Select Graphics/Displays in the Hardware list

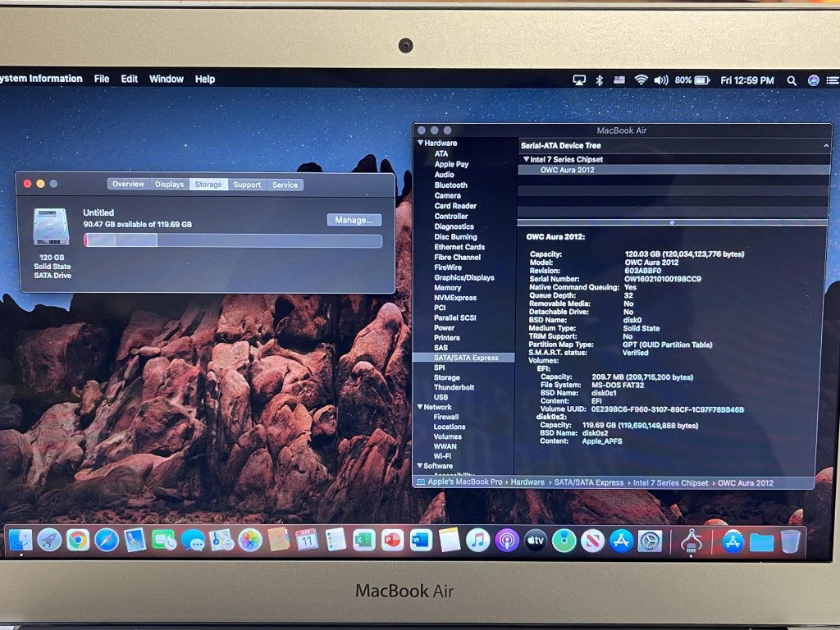pyautogui.click(x=464, y=277)
